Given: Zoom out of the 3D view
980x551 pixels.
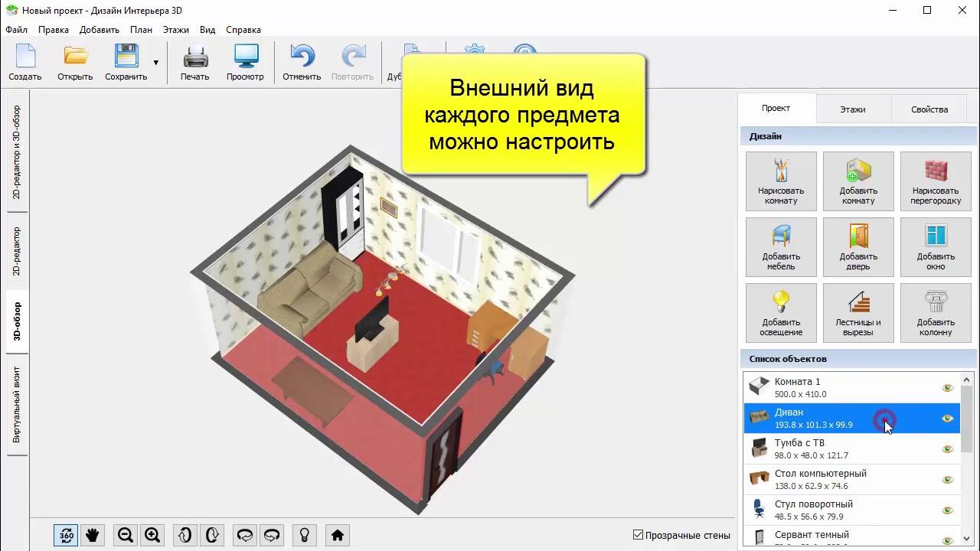Looking at the screenshot, I should 126,535.
